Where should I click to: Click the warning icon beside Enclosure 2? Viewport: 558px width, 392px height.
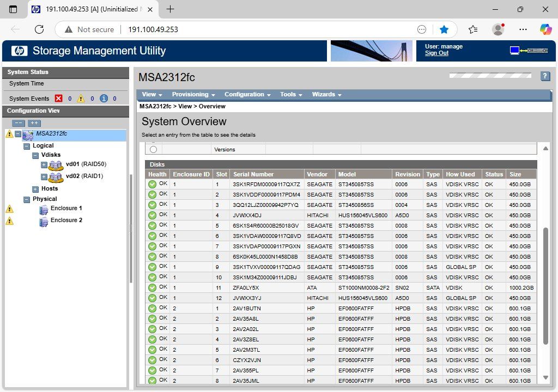pos(10,221)
